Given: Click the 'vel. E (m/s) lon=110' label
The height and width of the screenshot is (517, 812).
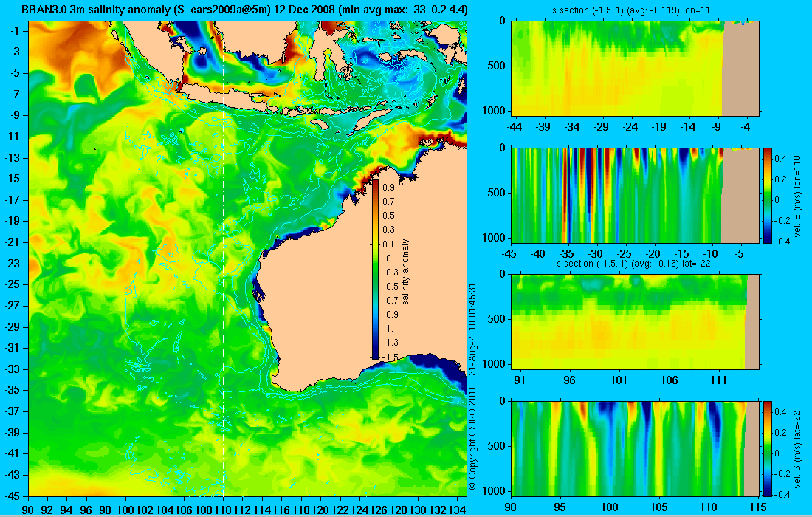Looking at the screenshot, I should [x=797, y=195].
